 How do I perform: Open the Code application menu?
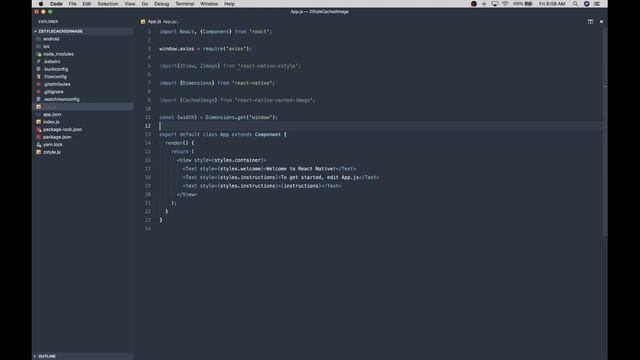coord(56,4)
